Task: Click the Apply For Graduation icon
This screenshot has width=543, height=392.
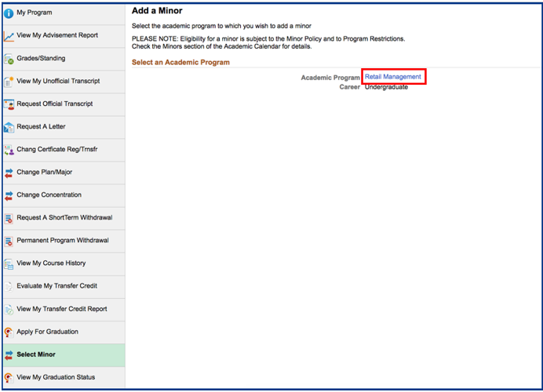Action: pyautogui.click(x=9, y=332)
